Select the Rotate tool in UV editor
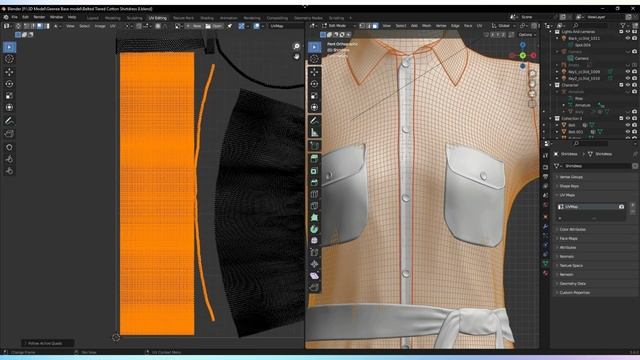Image resolution: width=640 pixels, height=360 pixels. pos(9,84)
